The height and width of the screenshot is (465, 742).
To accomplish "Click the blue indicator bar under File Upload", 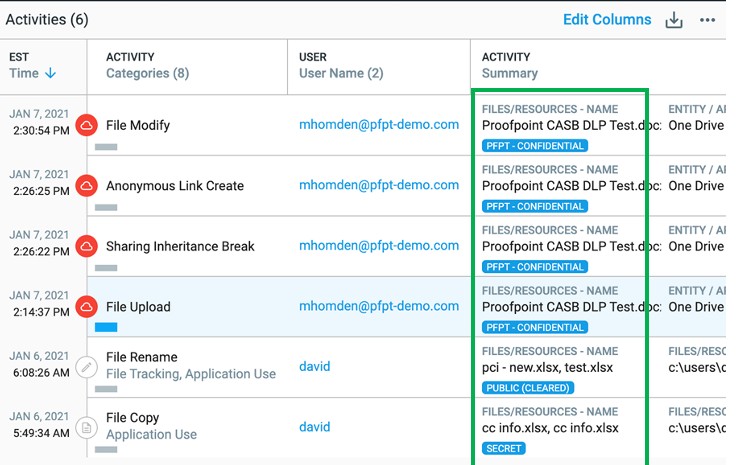I will point(106,327).
